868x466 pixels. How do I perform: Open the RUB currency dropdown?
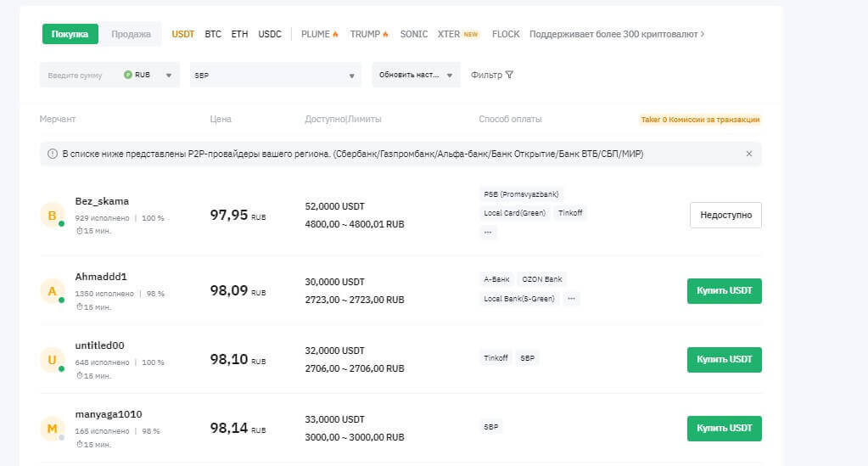pos(150,75)
